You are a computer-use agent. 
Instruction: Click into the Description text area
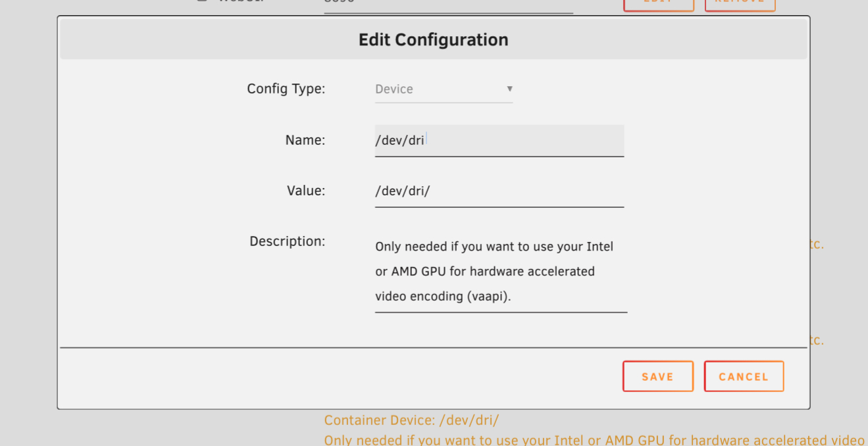(500, 271)
